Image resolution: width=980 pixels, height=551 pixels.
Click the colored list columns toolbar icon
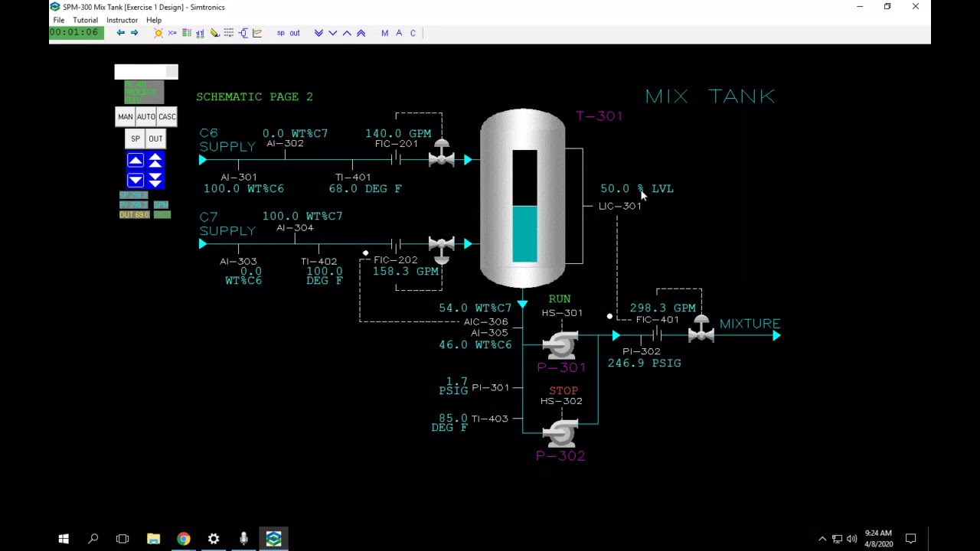(186, 33)
